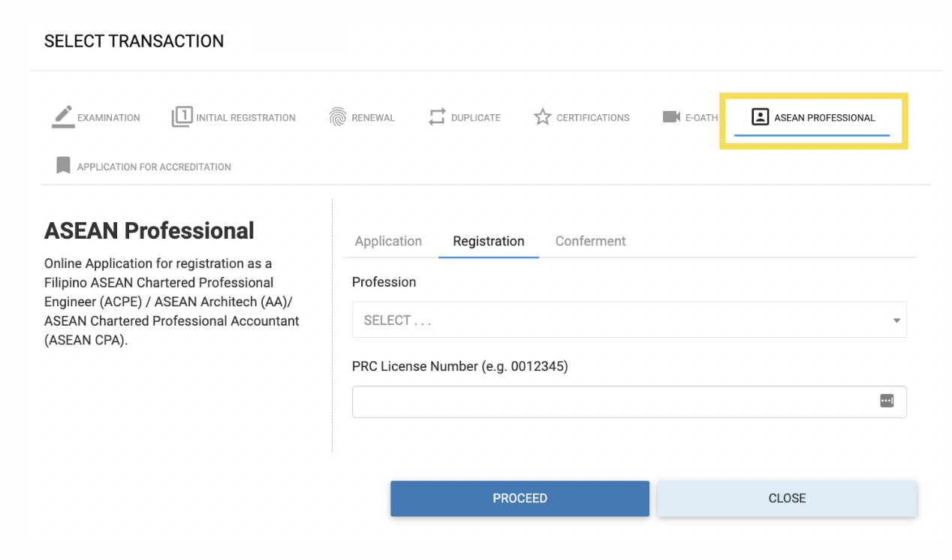Click inside the PRC License Number field
This screenshot has height=560, width=952.
601,401
